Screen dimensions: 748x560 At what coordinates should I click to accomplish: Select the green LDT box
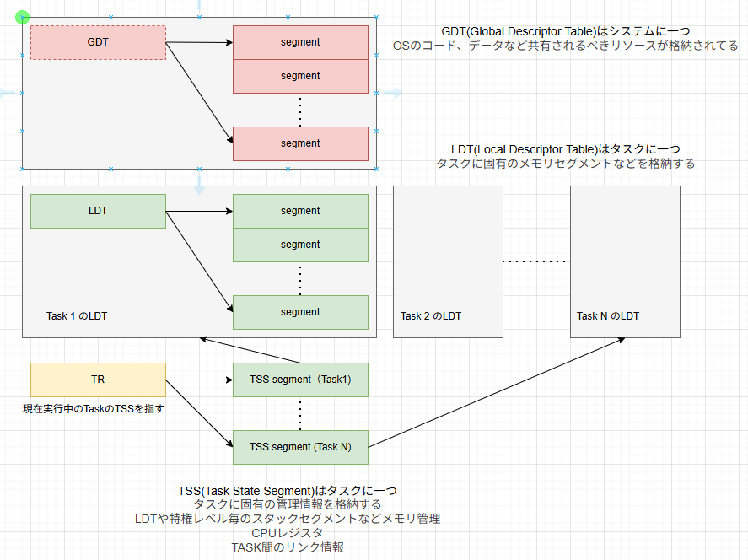(x=98, y=211)
